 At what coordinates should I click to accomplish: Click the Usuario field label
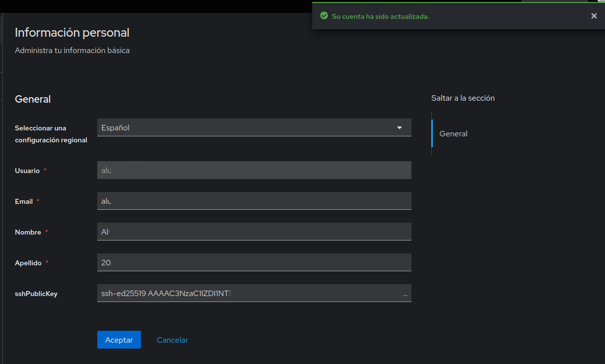27,171
